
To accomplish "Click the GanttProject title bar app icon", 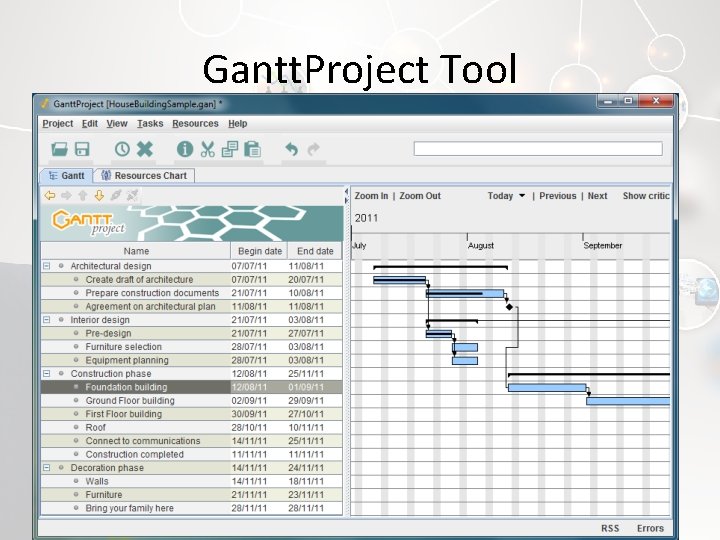I will coord(45,104).
